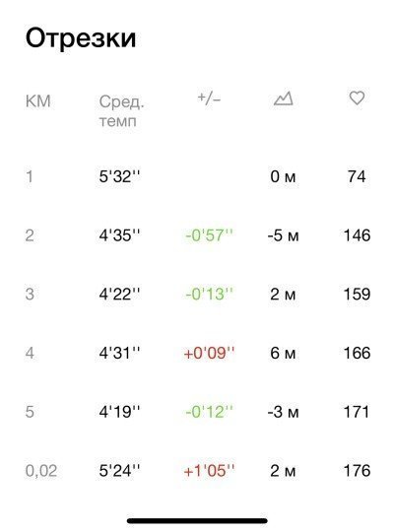394x532 pixels.
Task: Tap heart rate value 176 in last row
Action: (357, 471)
